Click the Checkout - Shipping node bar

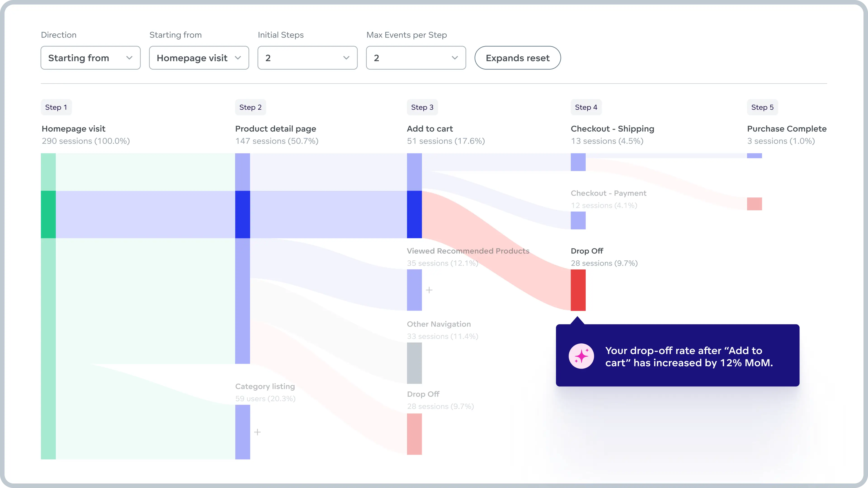[x=578, y=162]
